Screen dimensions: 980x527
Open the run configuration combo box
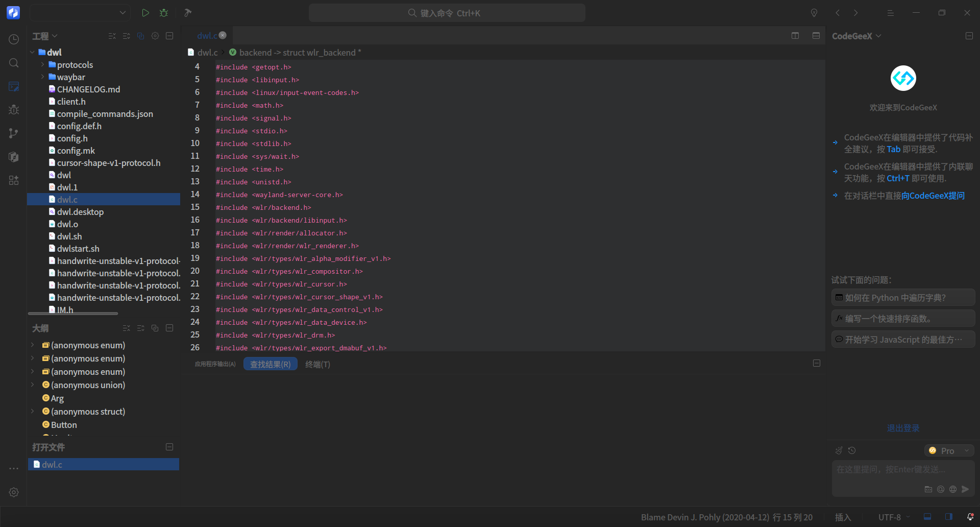[x=80, y=13]
